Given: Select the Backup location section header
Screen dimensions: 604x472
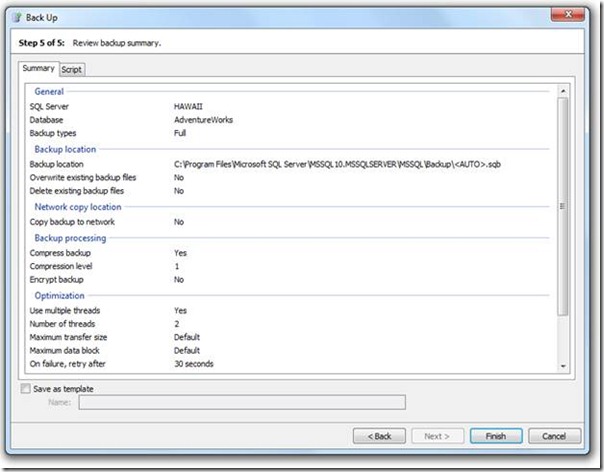Looking at the screenshot, I should point(65,149).
